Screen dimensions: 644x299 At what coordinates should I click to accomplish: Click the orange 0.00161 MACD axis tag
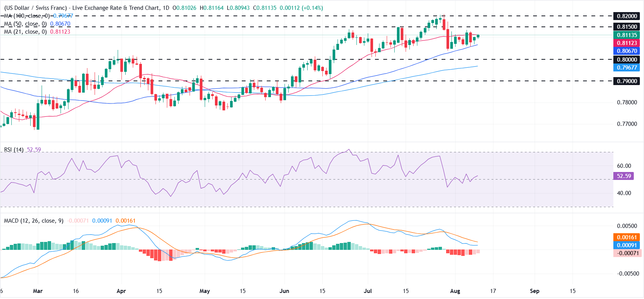(627, 237)
